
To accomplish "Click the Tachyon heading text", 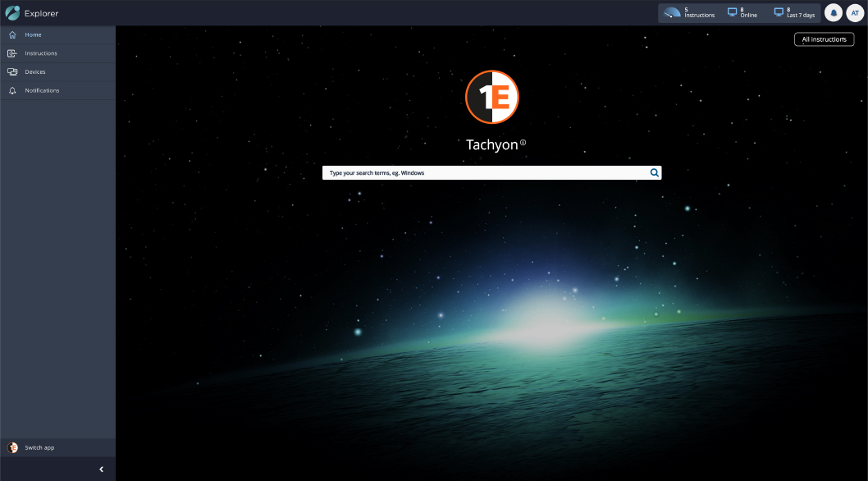I will 492,145.
